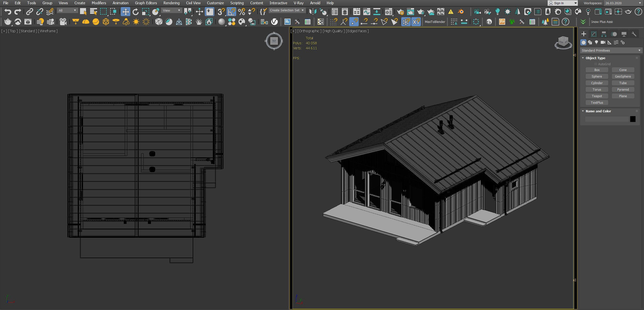Click the Rectangular Selection Region icon

(103, 12)
